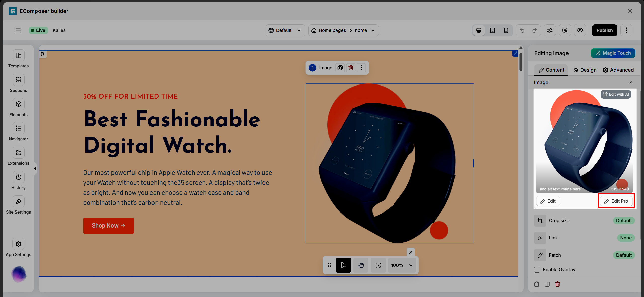
Task: Switch to desktop view toggle
Action: [479, 30]
